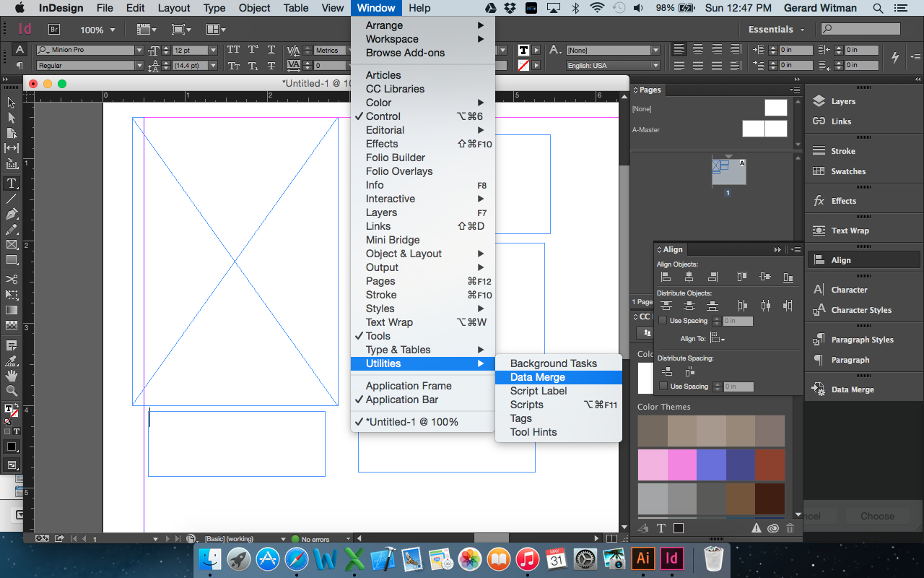This screenshot has height=578, width=924.
Task: Click the dark brown color theme swatch
Action: (770, 499)
